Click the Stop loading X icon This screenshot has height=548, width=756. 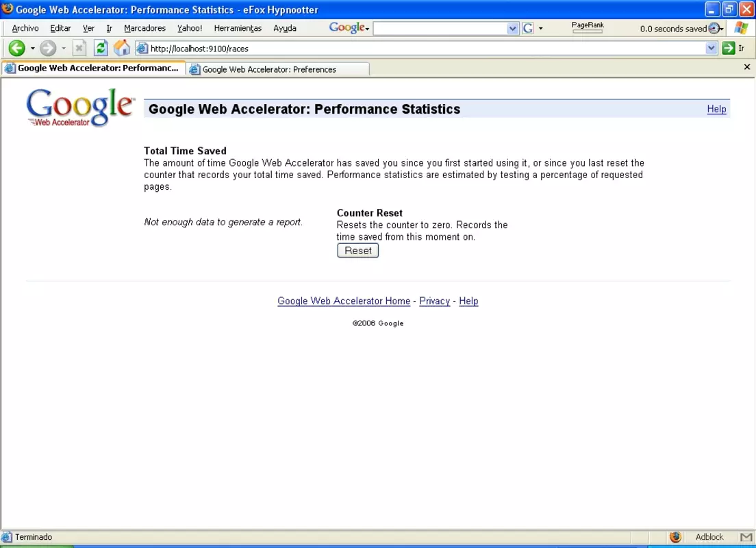(x=79, y=48)
